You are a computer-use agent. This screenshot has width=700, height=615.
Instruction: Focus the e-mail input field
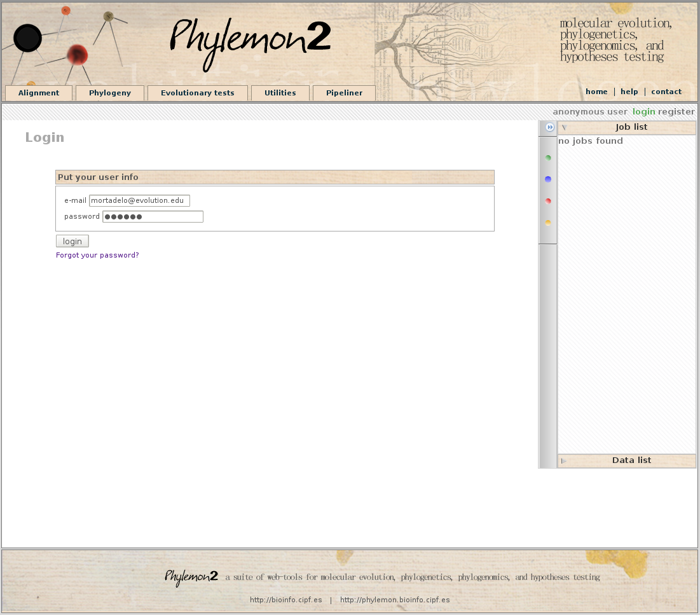139,200
